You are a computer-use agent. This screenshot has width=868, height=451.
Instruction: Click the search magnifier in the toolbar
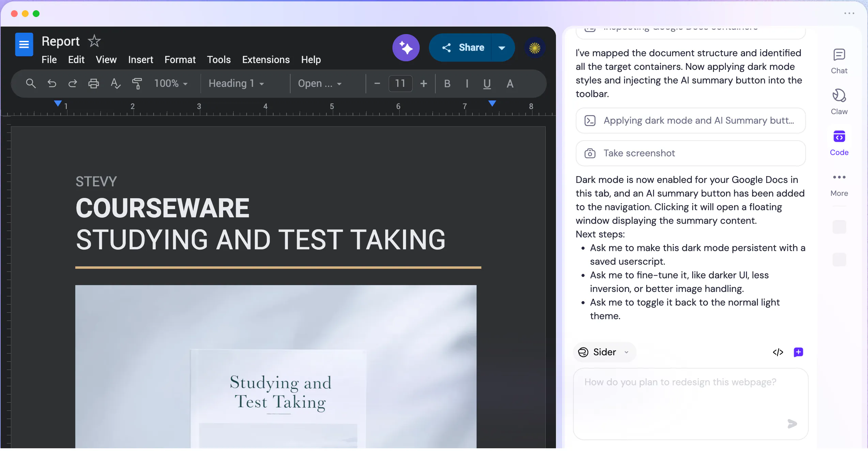(31, 83)
